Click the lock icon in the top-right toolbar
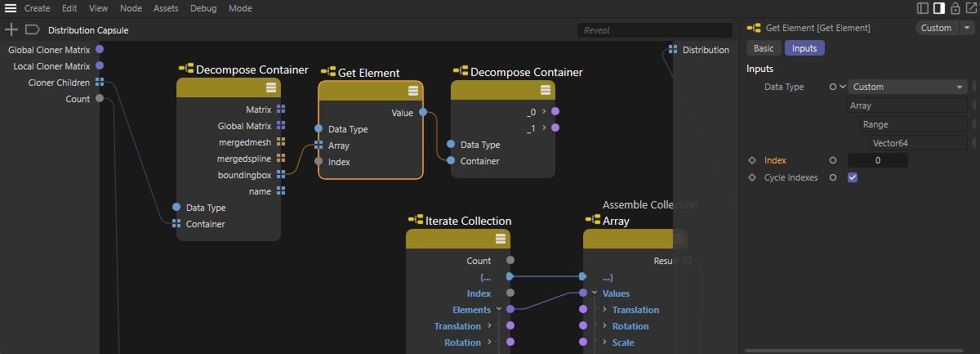The height and width of the screenshot is (354, 980). 954,8
